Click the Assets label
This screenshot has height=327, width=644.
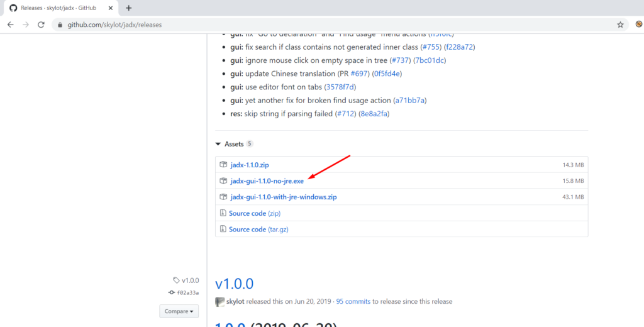[234, 144]
